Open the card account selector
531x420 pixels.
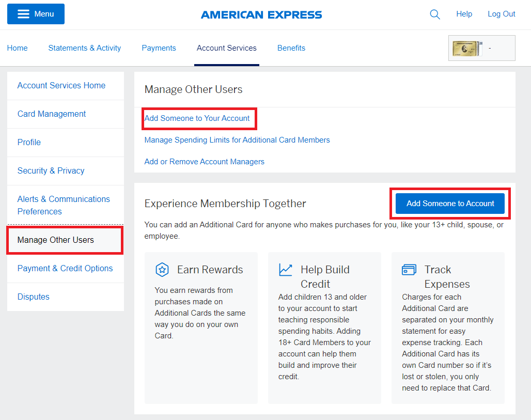481,47
